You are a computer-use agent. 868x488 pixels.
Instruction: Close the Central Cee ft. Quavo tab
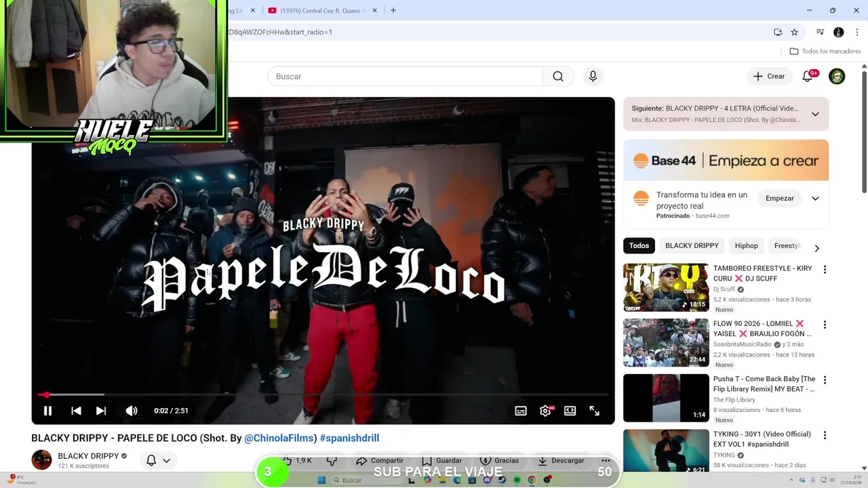376,10
